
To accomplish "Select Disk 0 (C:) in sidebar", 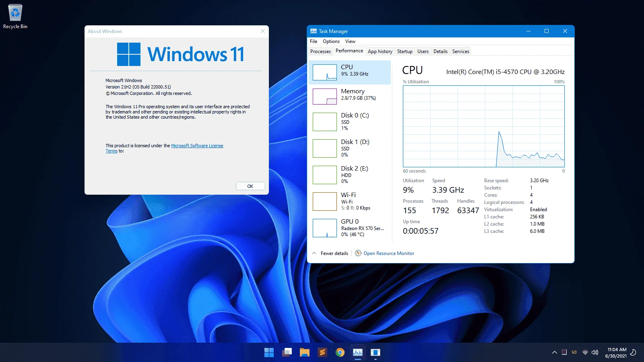I will pos(349,121).
